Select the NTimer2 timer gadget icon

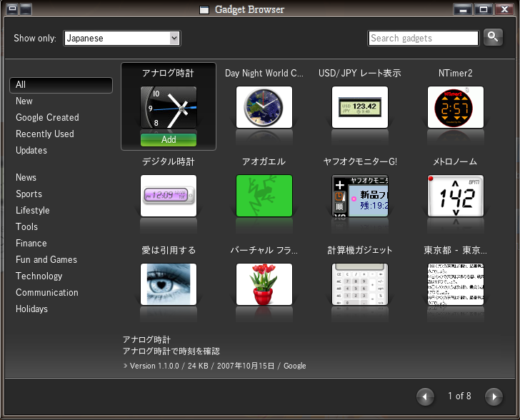[x=455, y=107]
